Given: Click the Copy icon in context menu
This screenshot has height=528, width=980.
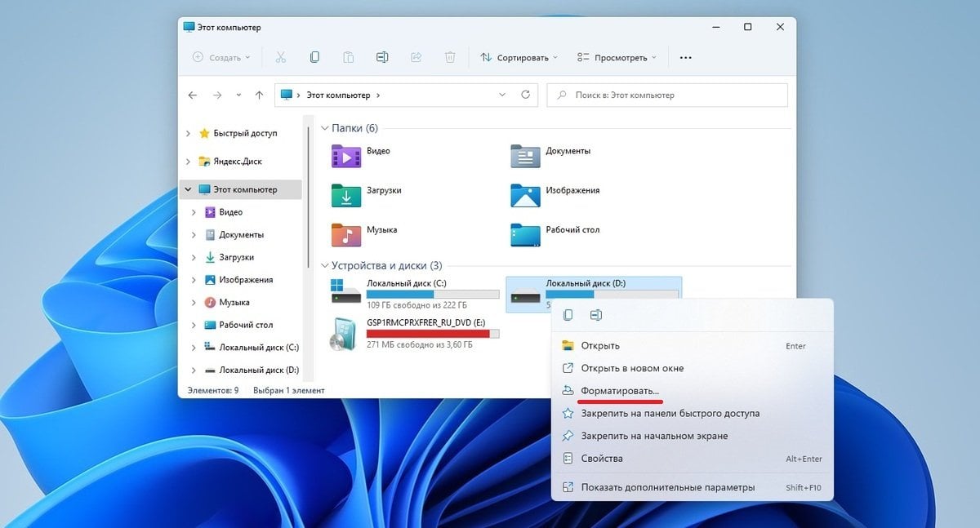Looking at the screenshot, I should pos(568,315).
